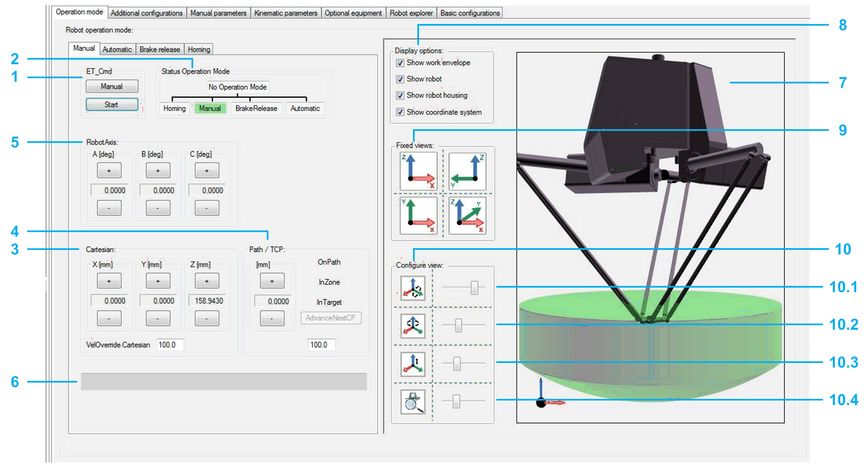This screenshot has height=468, width=868.
Task: Switch to the Brake release mode tab
Action: 159,49
